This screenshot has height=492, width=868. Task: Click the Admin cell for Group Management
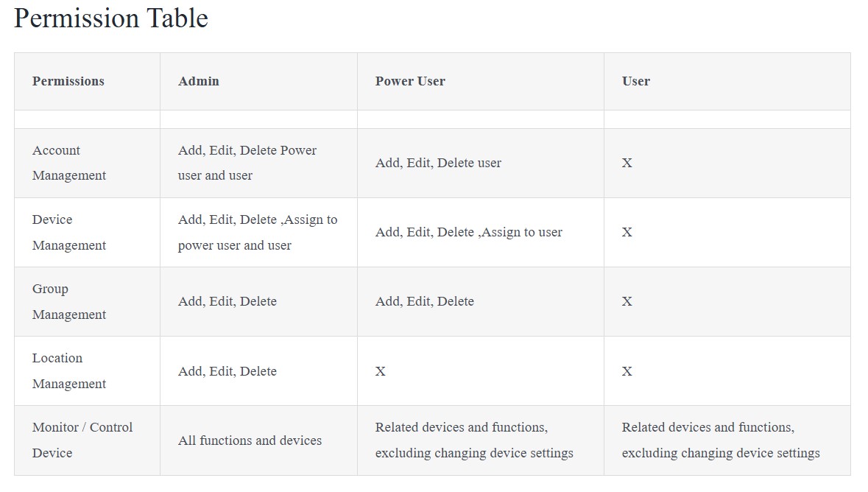point(227,301)
